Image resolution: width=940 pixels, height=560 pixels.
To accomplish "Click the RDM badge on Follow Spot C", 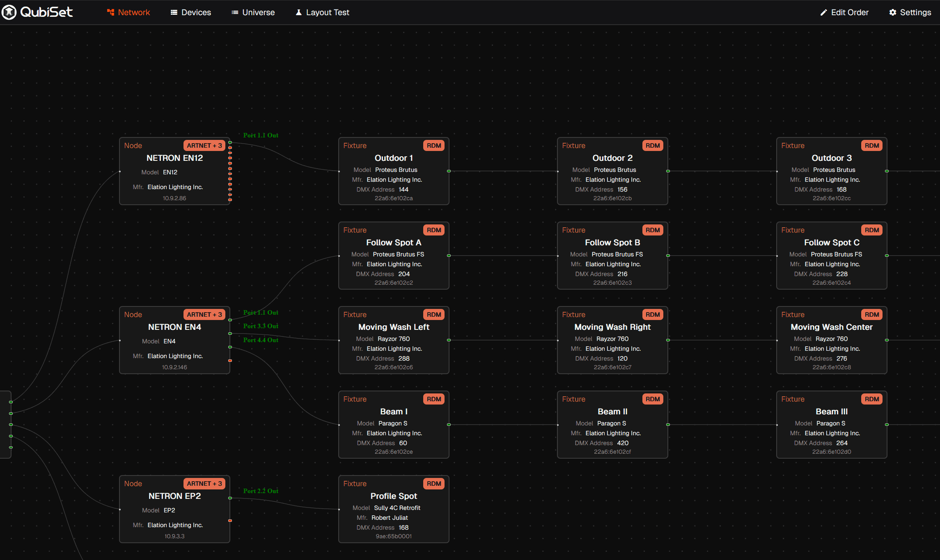I will click(x=872, y=230).
